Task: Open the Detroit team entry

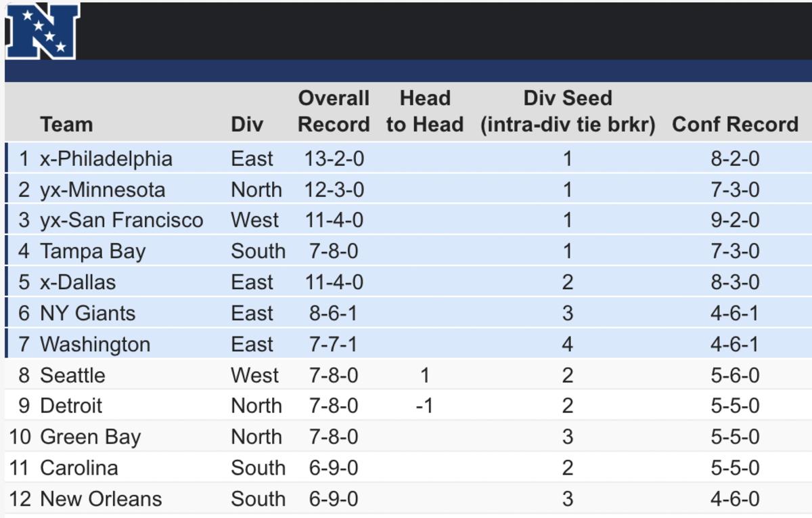Action: (x=71, y=406)
